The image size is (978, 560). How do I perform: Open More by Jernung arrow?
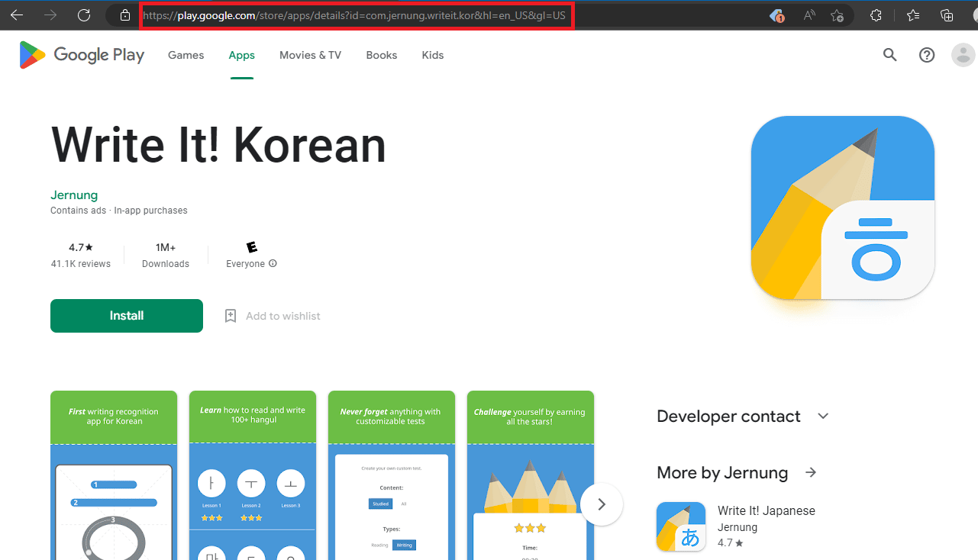[811, 473]
